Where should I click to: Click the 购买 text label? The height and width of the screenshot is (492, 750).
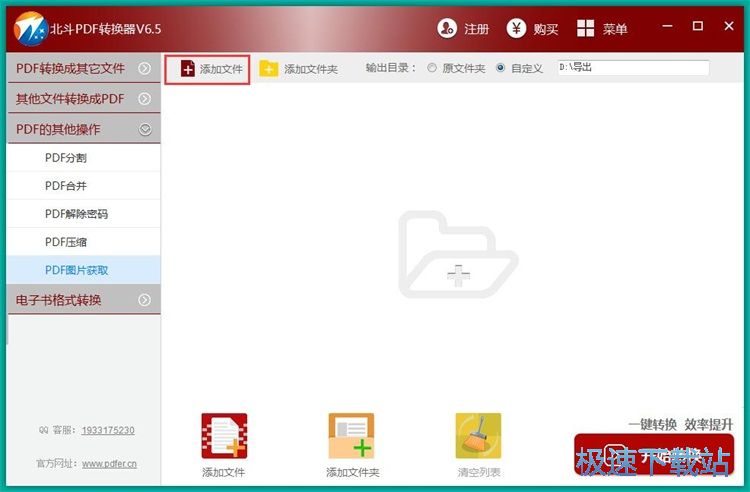click(x=546, y=29)
